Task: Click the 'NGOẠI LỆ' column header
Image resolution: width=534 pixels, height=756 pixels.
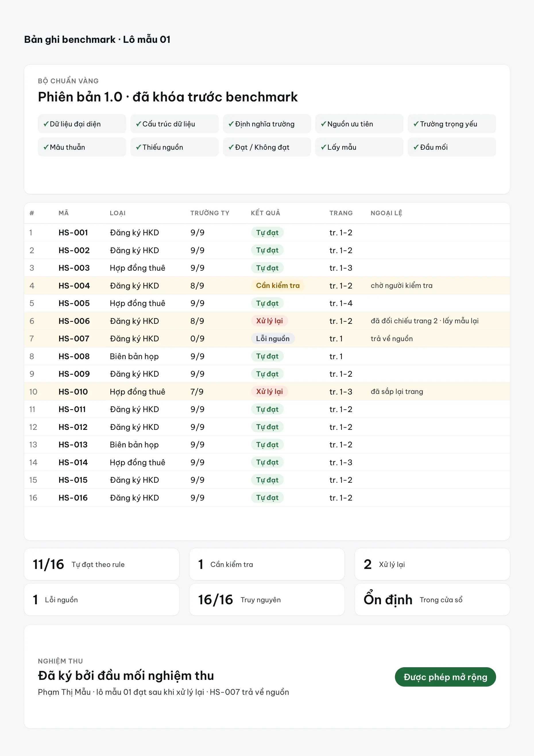Action: click(386, 213)
